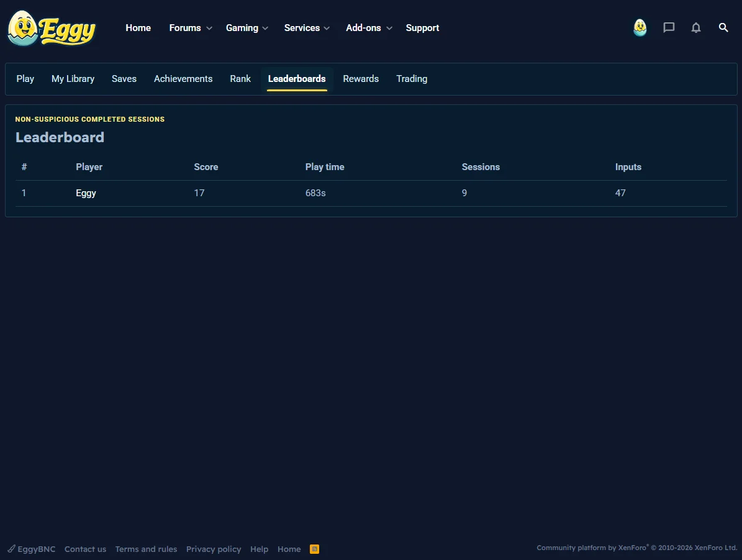742x560 pixels.
Task: Switch to the Rank tab
Action: pyautogui.click(x=240, y=79)
